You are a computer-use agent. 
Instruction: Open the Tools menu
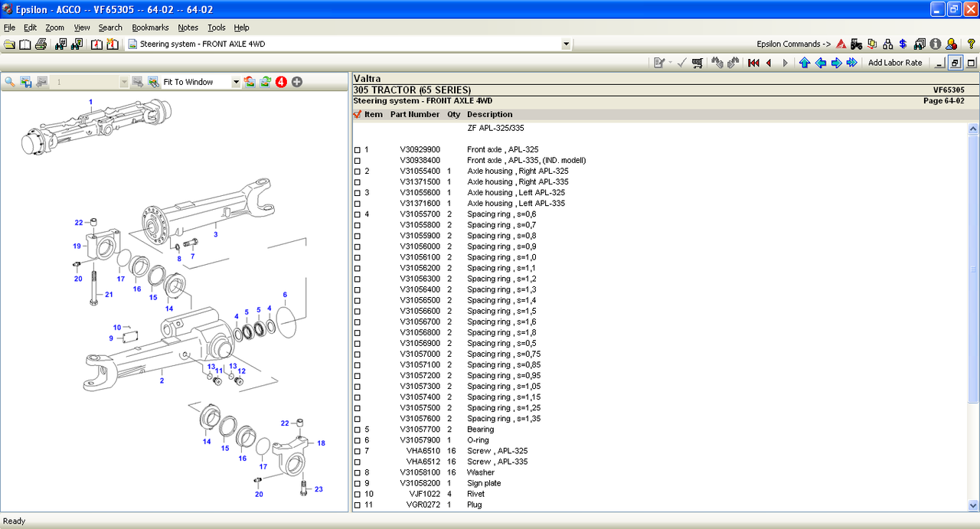[x=217, y=28]
